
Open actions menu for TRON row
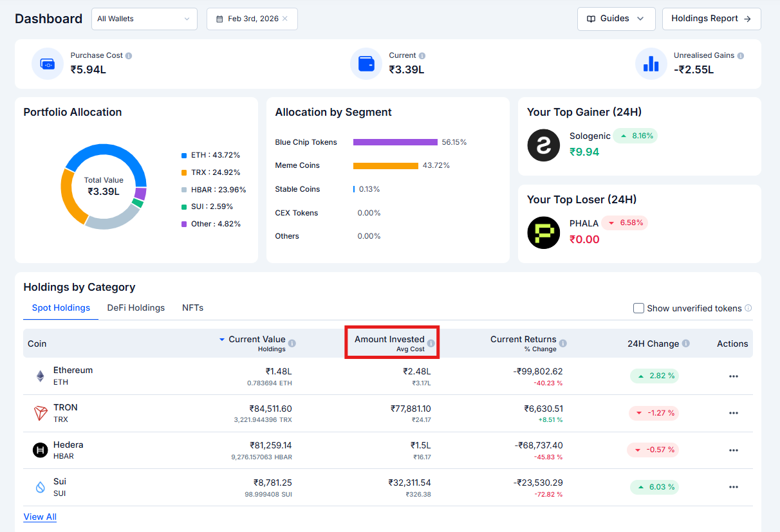tap(734, 413)
